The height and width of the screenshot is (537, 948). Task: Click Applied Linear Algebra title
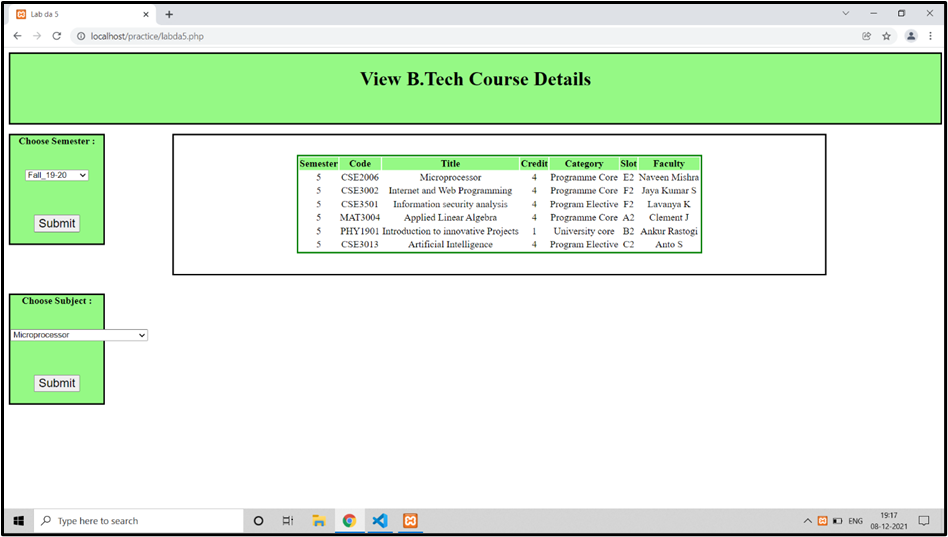[x=450, y=218]
